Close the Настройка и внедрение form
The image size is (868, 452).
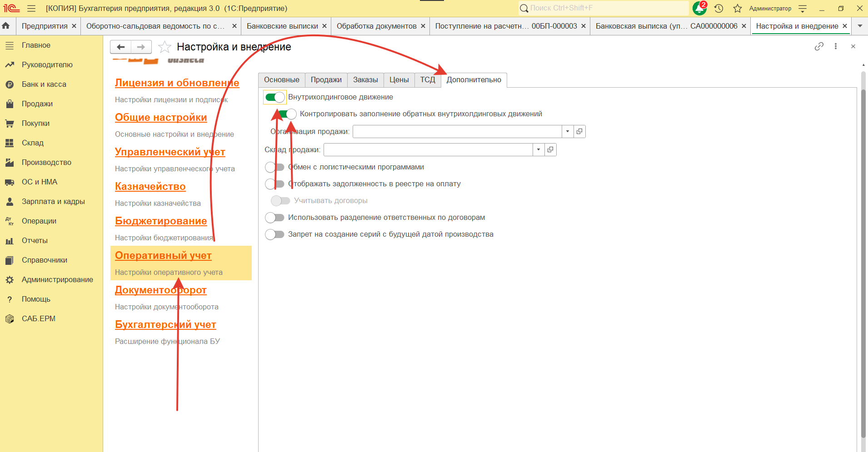point(853,46)
